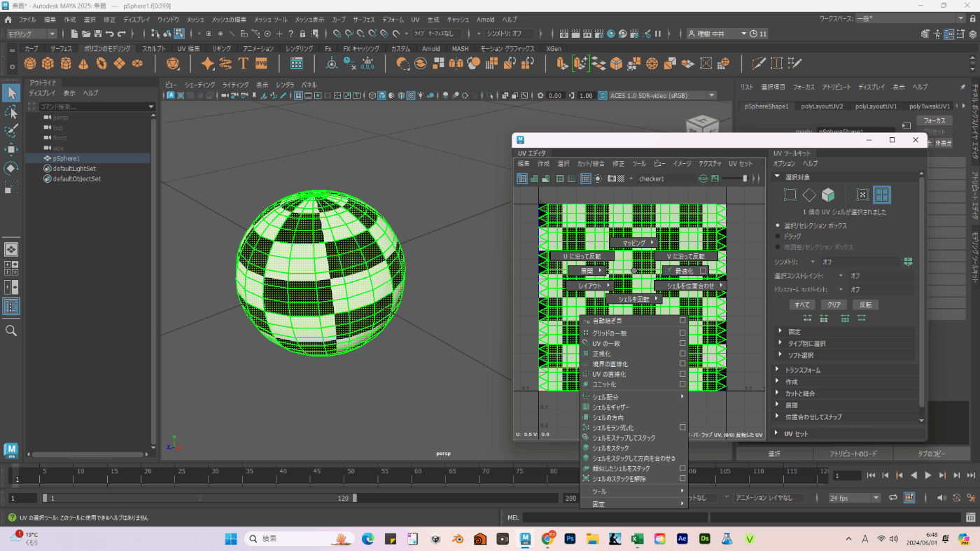Select the Lasso tool in Tool Box
Screen dimensions: 980x551
(11, 112)
